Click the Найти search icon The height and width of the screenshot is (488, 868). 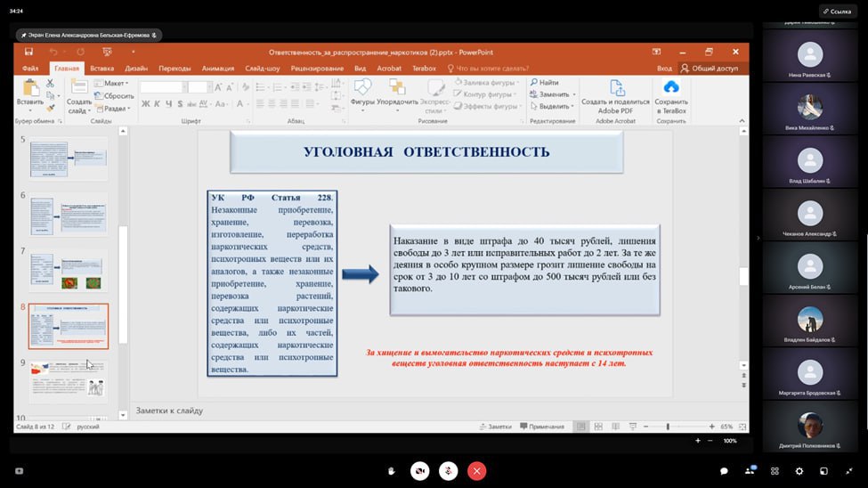pyautogui.click(x=535, y=82)
